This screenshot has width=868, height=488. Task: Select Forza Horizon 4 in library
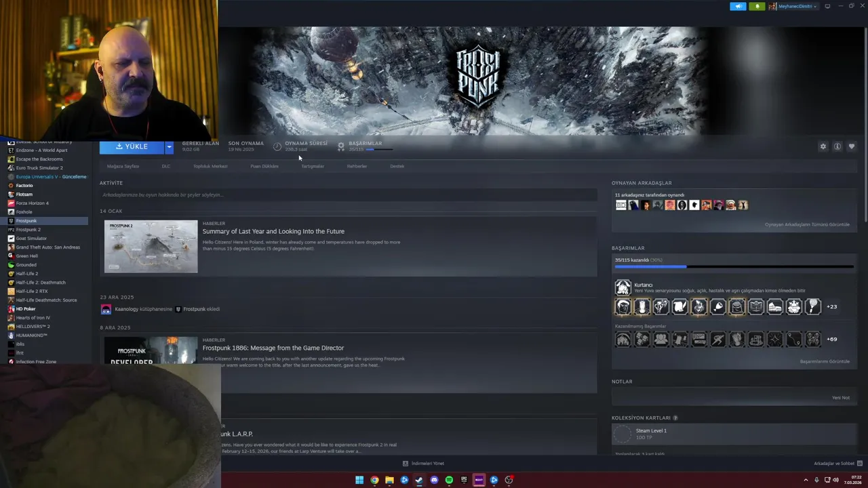coord(33,203)
